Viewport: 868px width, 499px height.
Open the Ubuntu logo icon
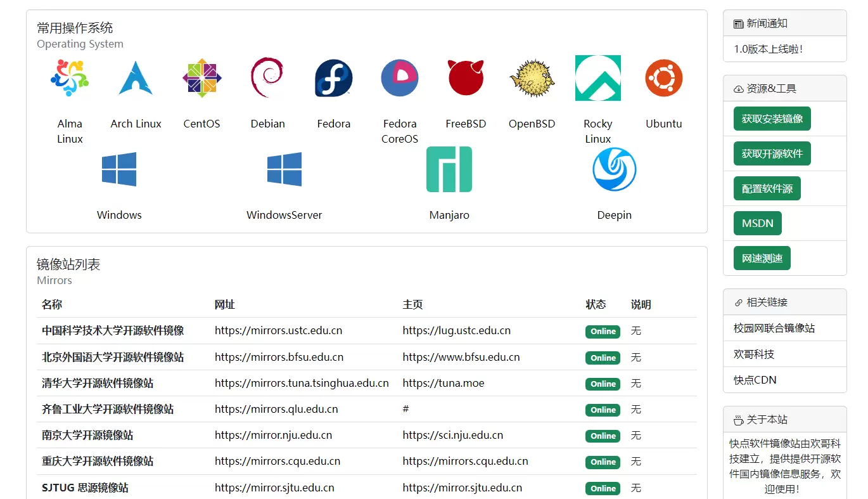click(664, 78)
